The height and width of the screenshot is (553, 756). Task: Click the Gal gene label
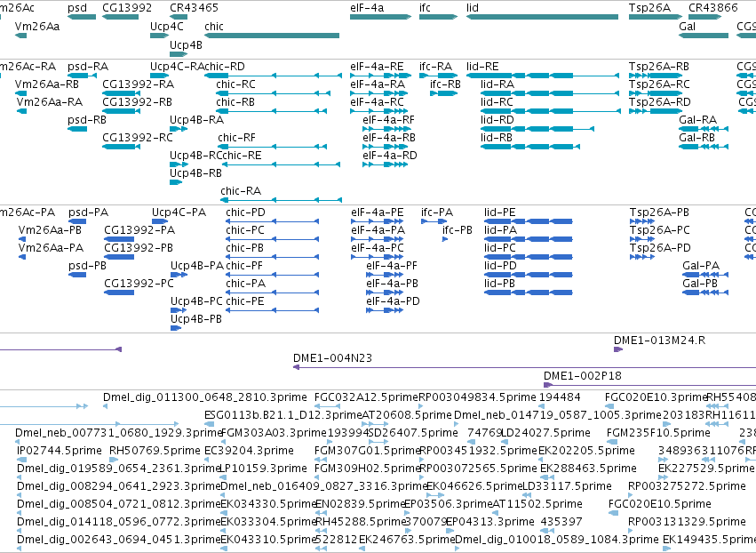click(x=687, y=26)
